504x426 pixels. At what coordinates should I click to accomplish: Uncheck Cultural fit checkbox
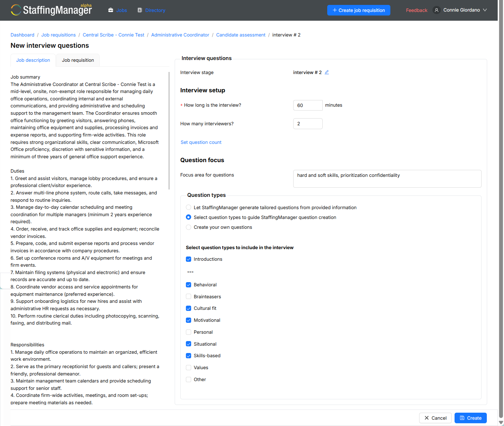pyautogui.click(x=189, y=308)
